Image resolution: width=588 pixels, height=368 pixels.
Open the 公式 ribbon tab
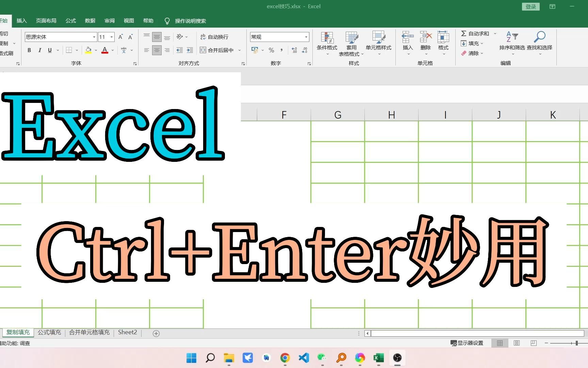71,21
